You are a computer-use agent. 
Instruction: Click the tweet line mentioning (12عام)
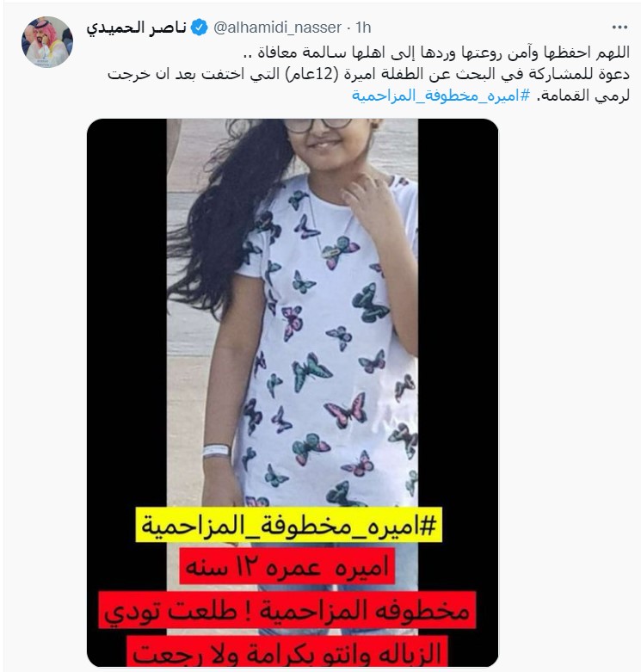[368, 74]
